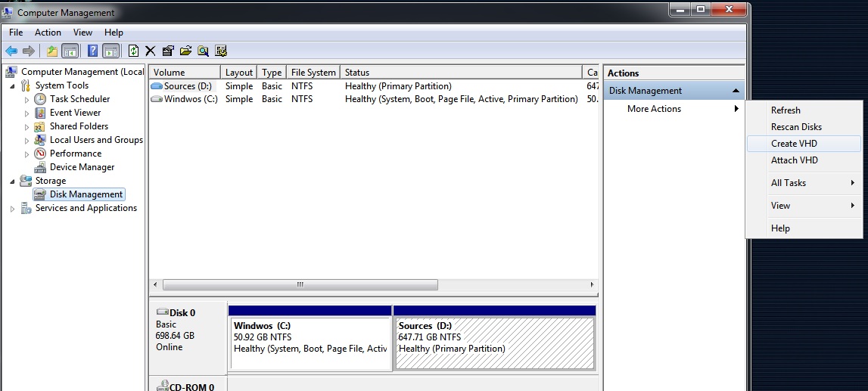The image size is (868, 391).
Task: Collapse the System Tools tree node
Action: tap(12, 85)
